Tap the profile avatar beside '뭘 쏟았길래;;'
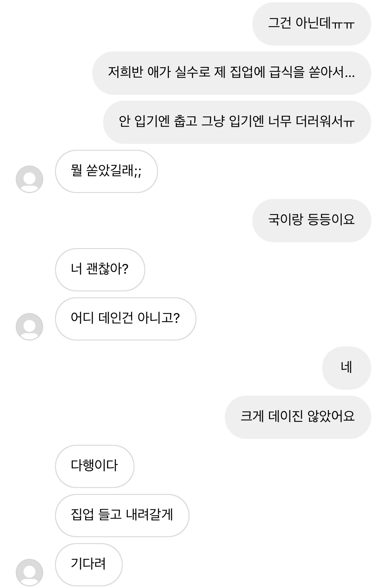383x588 pixels. pyautogui.click(x=29, y=179)
